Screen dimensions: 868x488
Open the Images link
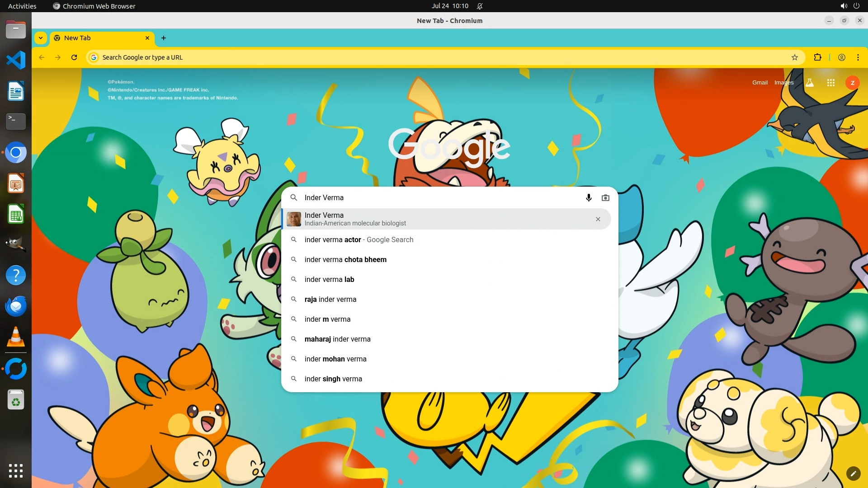coord(783,83)
